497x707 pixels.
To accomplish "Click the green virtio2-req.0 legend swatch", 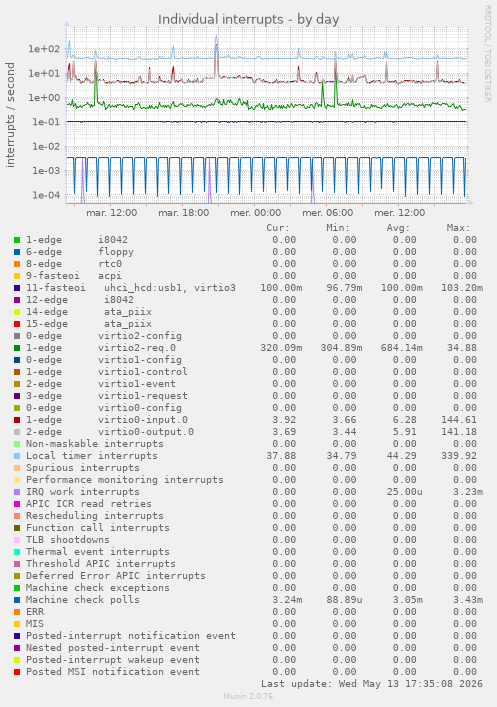I will tap(17, 348).
